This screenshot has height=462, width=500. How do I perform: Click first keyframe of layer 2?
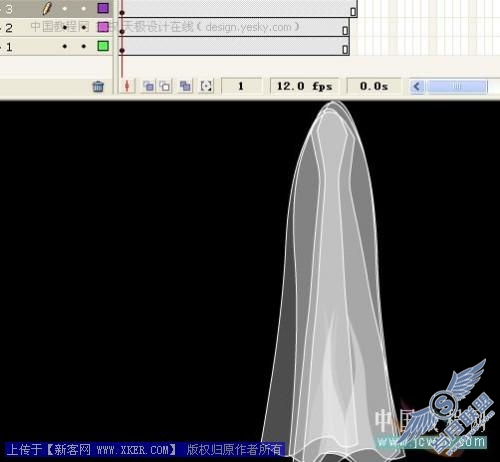coord(122,31)
